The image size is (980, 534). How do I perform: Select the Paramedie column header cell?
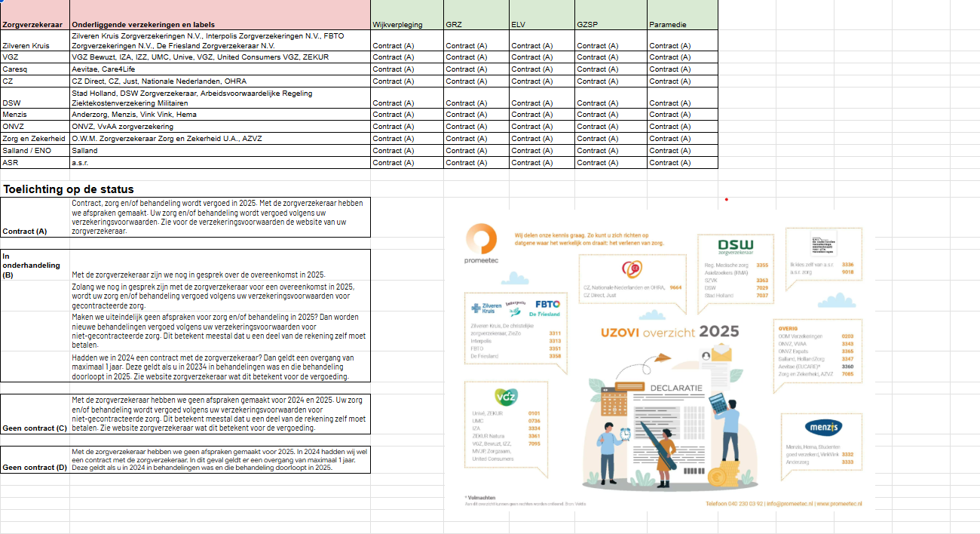pos(681,24)
